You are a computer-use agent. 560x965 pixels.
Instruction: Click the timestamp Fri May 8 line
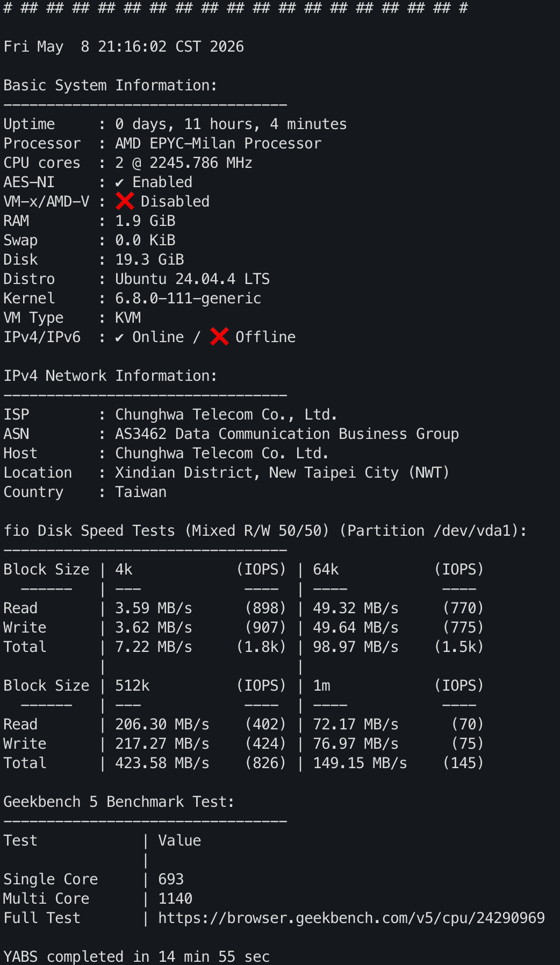click(124, 47)
